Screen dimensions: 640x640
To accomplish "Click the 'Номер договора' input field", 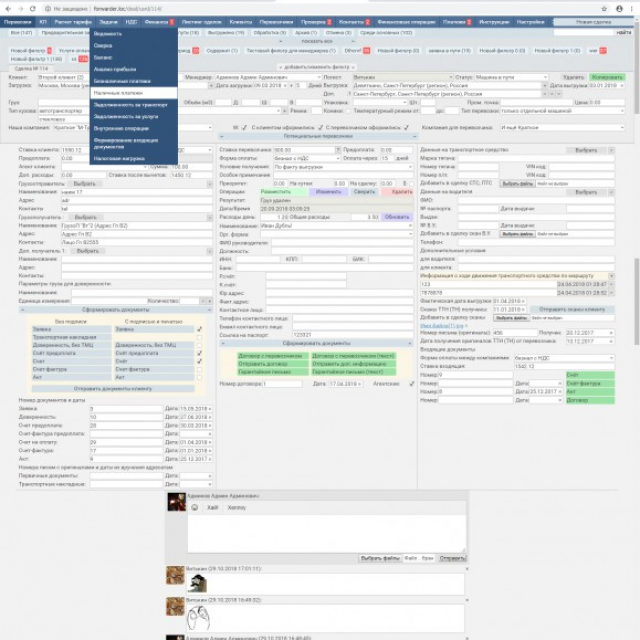I will [x=282, y=384].
